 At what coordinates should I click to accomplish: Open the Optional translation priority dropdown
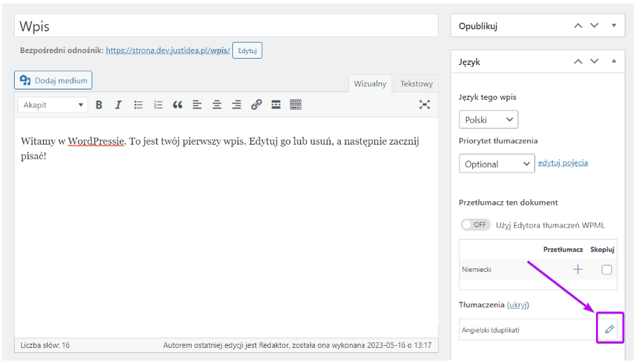[497, 164]
